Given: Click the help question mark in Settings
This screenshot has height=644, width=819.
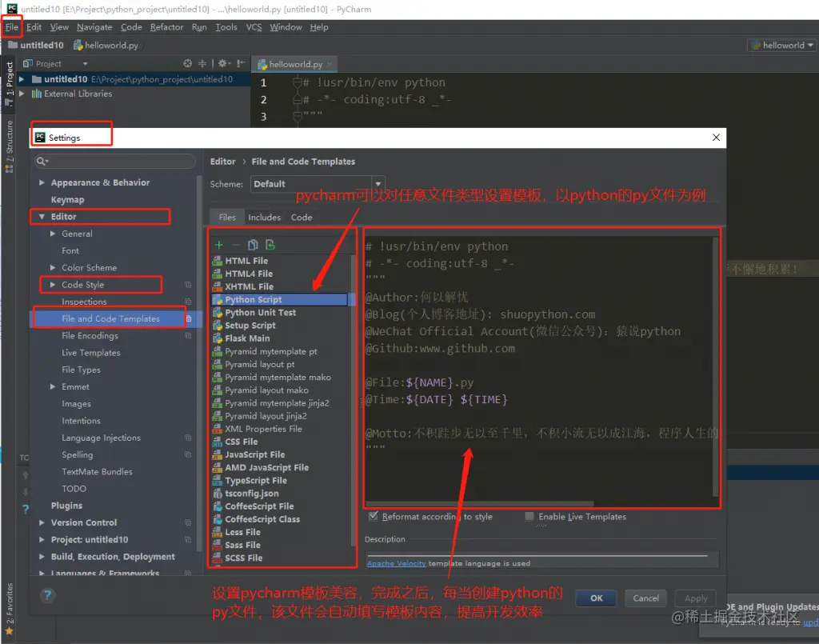Looking at the screenshot, I should tap(47, 595).
